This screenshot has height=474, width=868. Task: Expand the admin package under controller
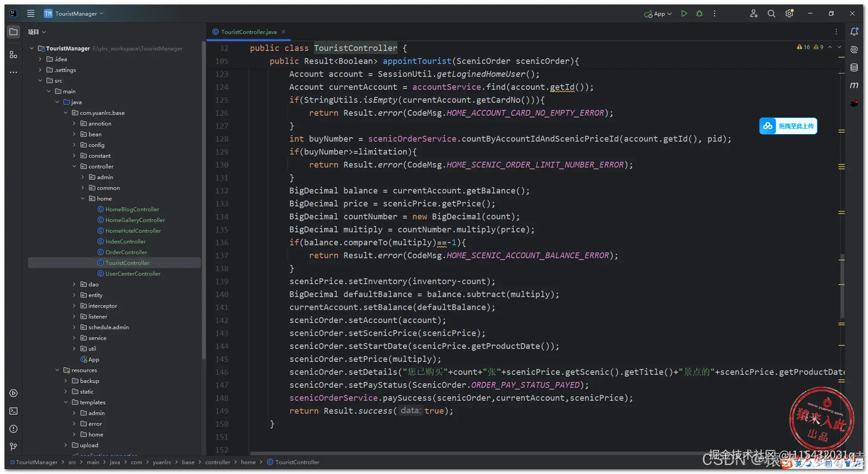tap(83, 177)
